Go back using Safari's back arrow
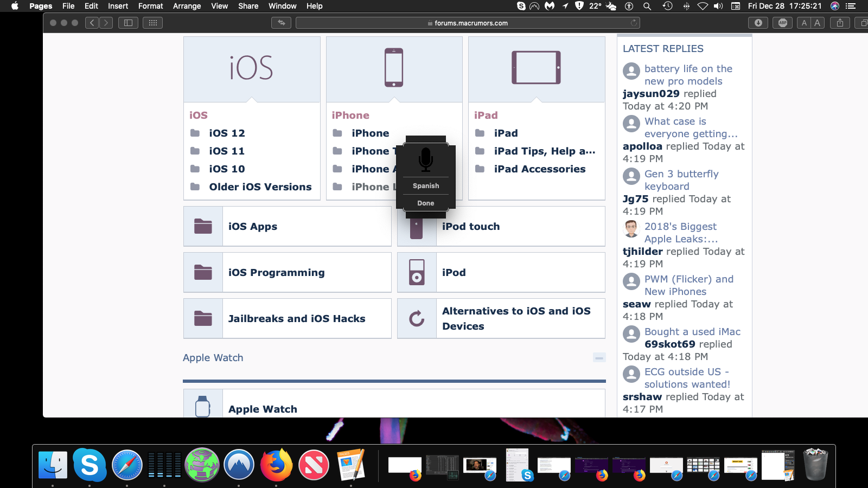The height and width of the screenshot is (488, 868). 92,23
